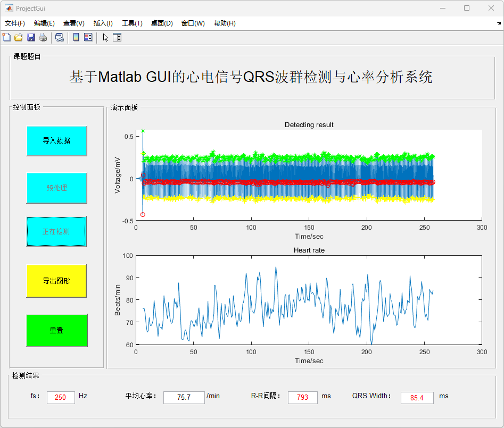The width and height of the screenshot is (504, 428).
Task: Toggle the Insert Legend tool
Action: coord(88,37)
